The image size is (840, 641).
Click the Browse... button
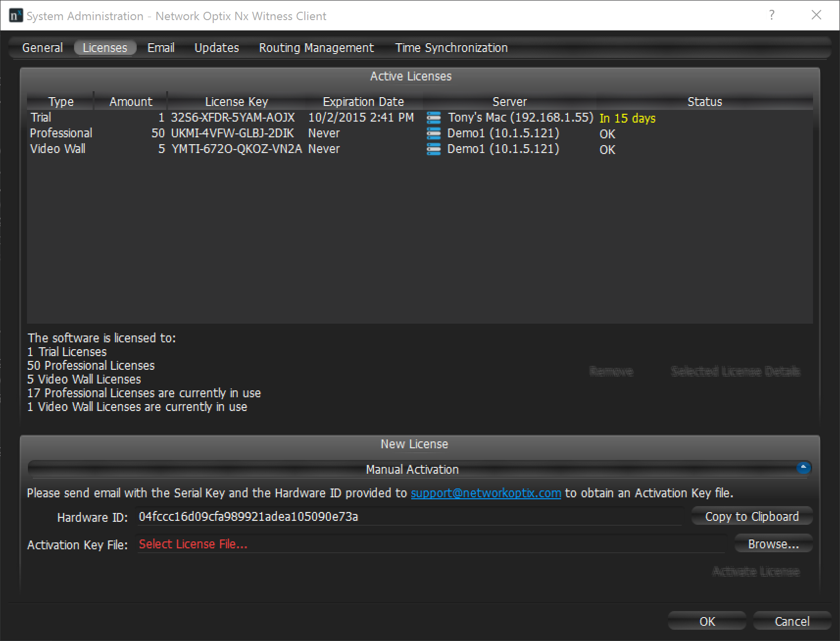pos(773,544)
